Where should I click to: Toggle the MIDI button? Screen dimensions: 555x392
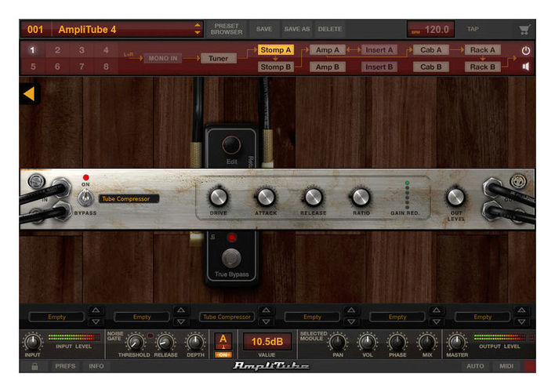pos(506,366)
